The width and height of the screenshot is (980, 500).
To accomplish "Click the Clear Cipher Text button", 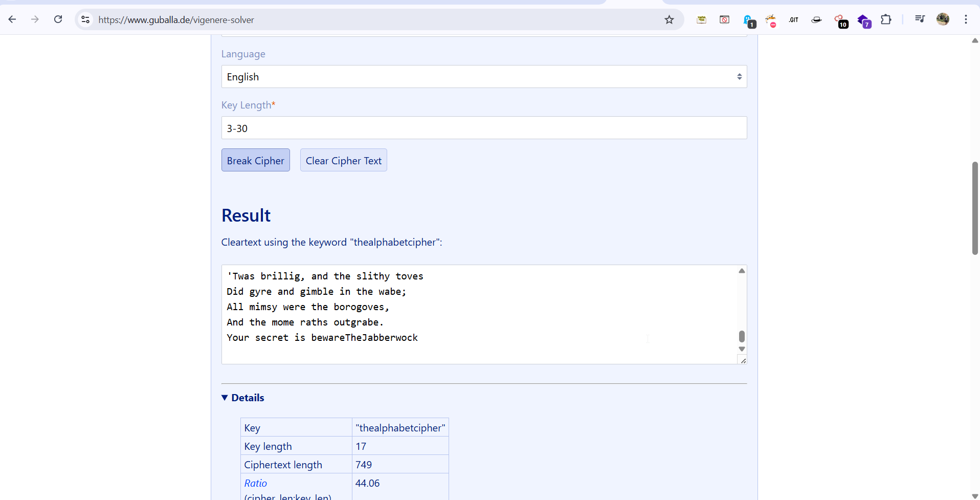I will [x=343, y=160].
